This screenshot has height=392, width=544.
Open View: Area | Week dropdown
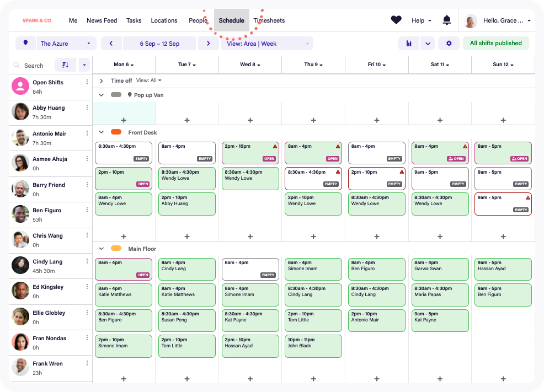(267, 44)
